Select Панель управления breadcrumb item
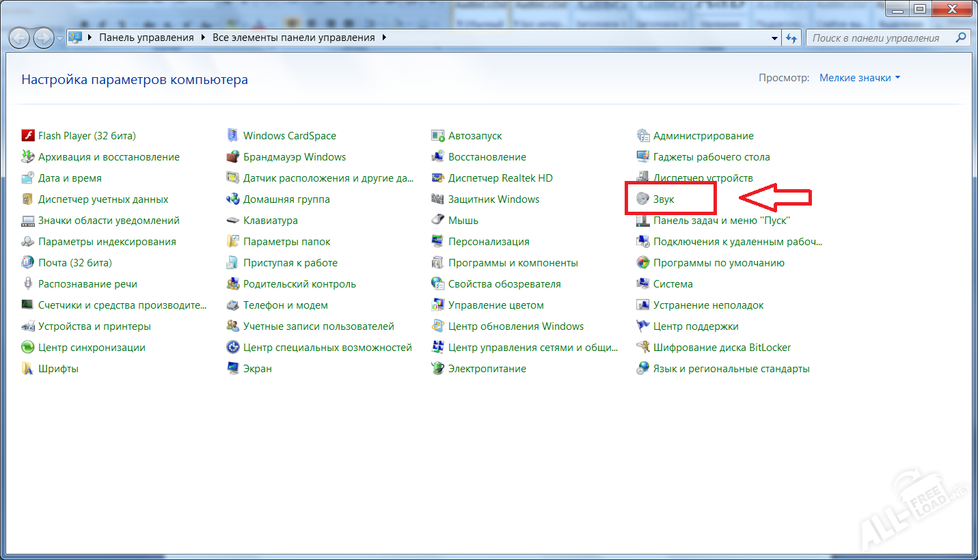978x560 pixels. [x=146, y=38]
